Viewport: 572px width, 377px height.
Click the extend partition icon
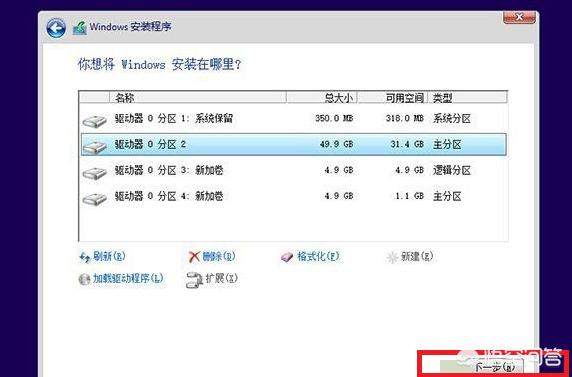[194, 280]
